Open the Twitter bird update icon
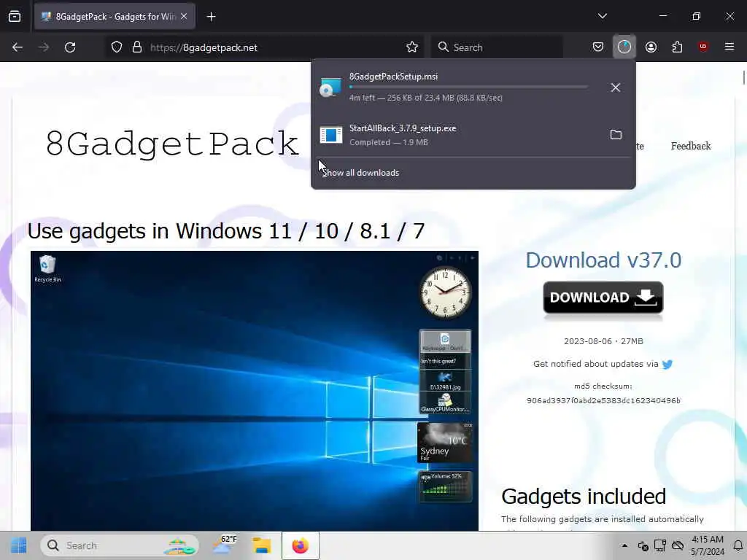 coord(667,365)
